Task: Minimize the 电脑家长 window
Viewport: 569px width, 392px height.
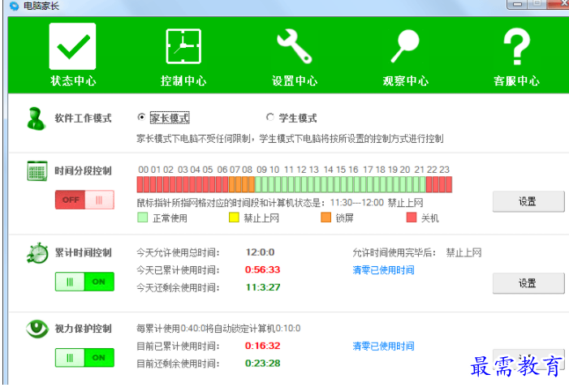Action: pos(518,4)
